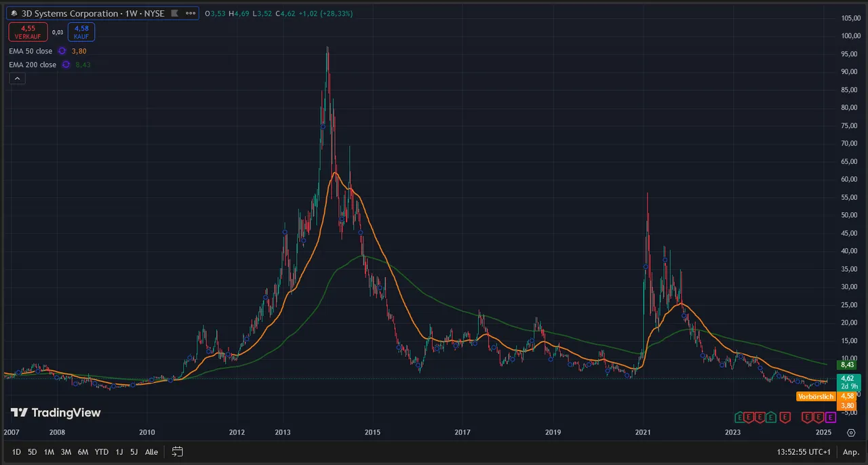The image size is (868, 465).
Task: Open chart settings hexagon gear icon
Action: coord(851,432)
